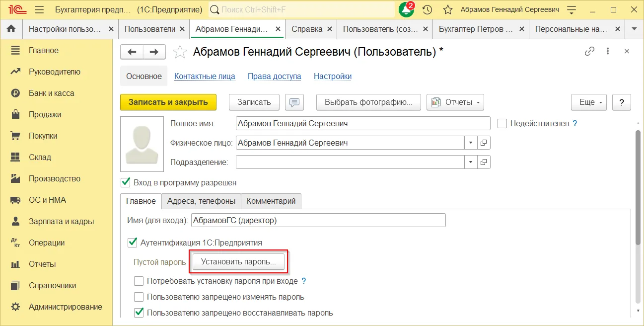Viewport: 644px width, 326px height.
Task: Add this user form to favorites
Action: [180, 52]
